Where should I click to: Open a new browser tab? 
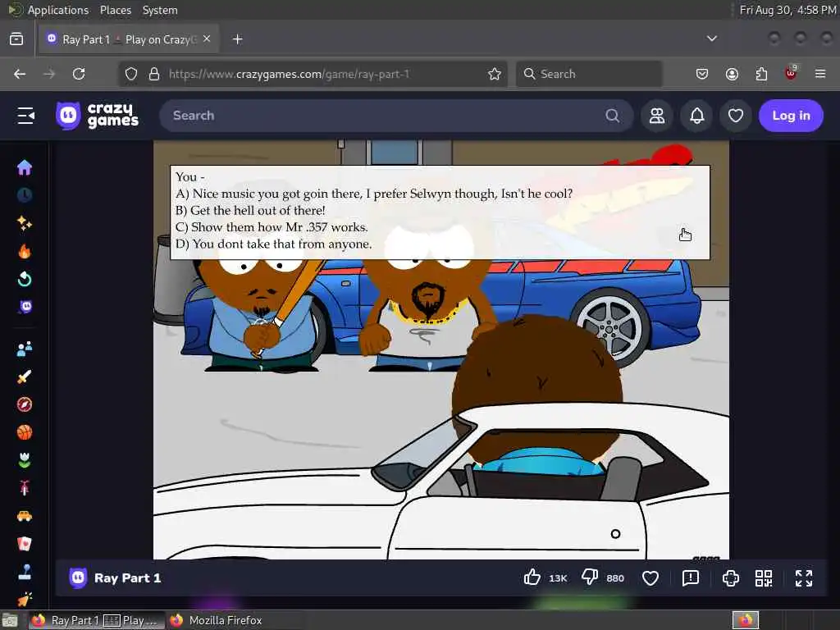pyautogui.click(x=238, y=39)
